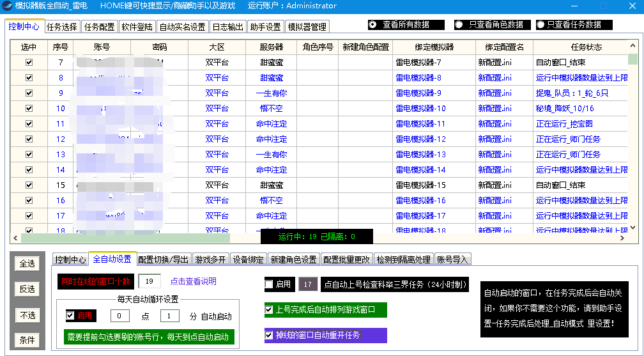The width and height of the screenshot is (644, 356).
Task: Click the app logo in the title bar
Action: click(7, 6)
